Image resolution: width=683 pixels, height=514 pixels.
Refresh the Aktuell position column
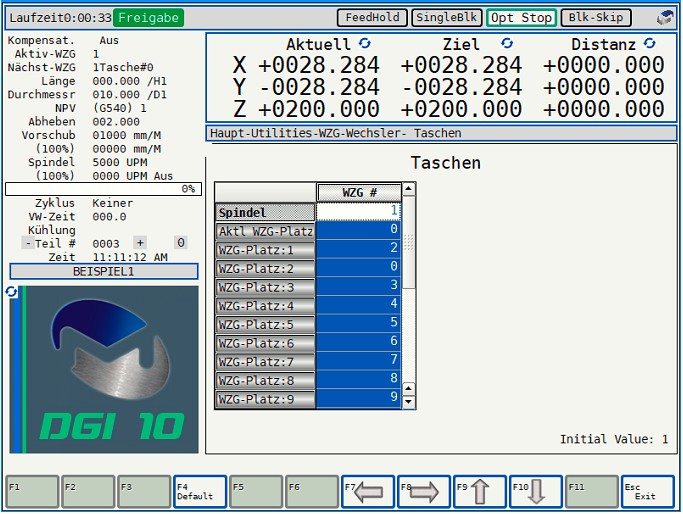[365, 43]
